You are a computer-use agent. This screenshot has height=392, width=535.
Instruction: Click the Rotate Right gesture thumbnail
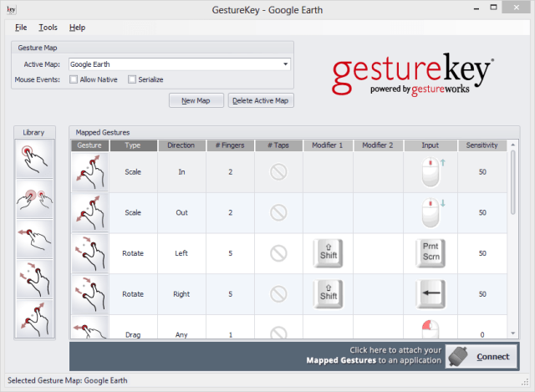coord(90,293)
